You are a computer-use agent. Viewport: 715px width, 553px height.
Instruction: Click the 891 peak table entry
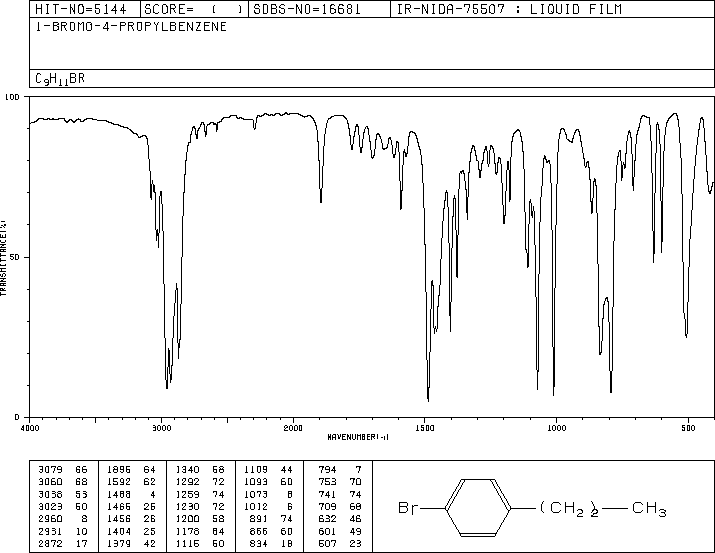pyautogui.click(x=259, y=519)
